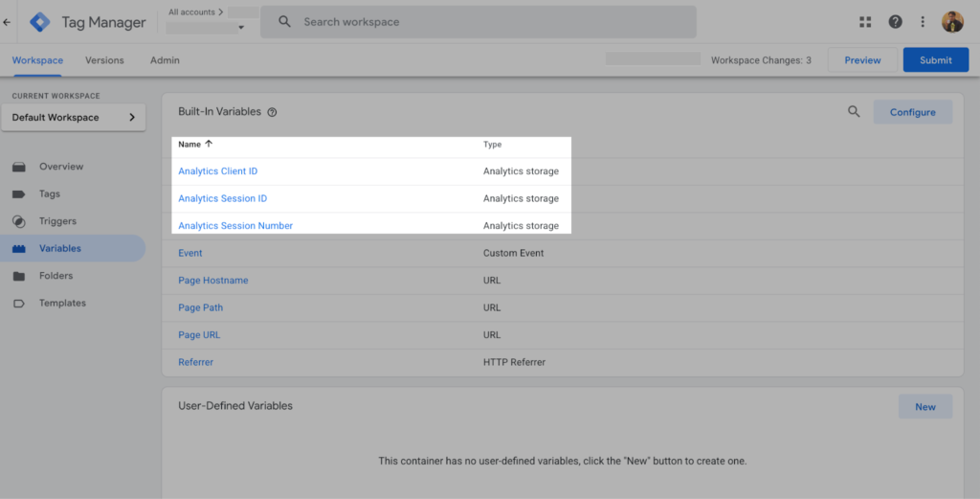This screenshot has width=980, height=499.
Task: Click the Tag Manager logo
Action: [40, 22]
